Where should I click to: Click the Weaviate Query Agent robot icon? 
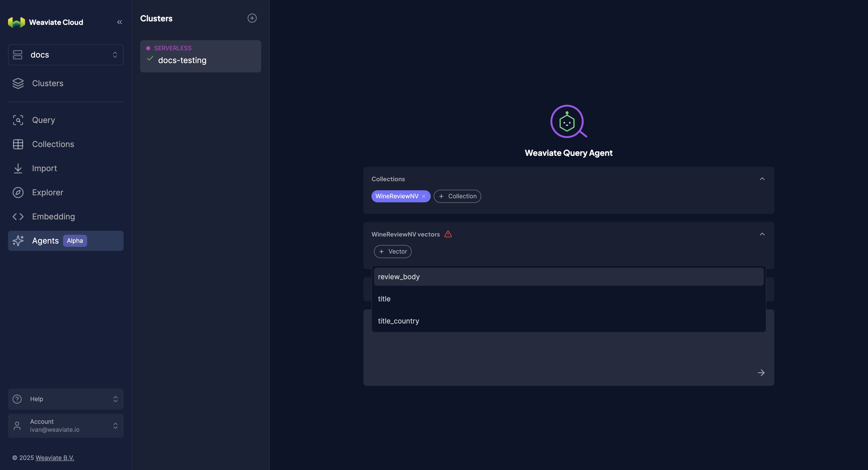568,121
